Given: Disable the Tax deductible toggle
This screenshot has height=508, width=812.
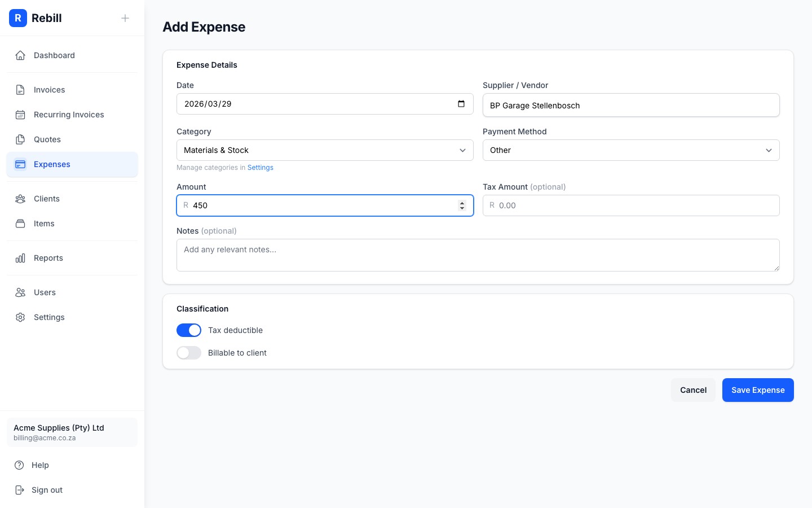Looking at the screenshot, I should (189, 330).
